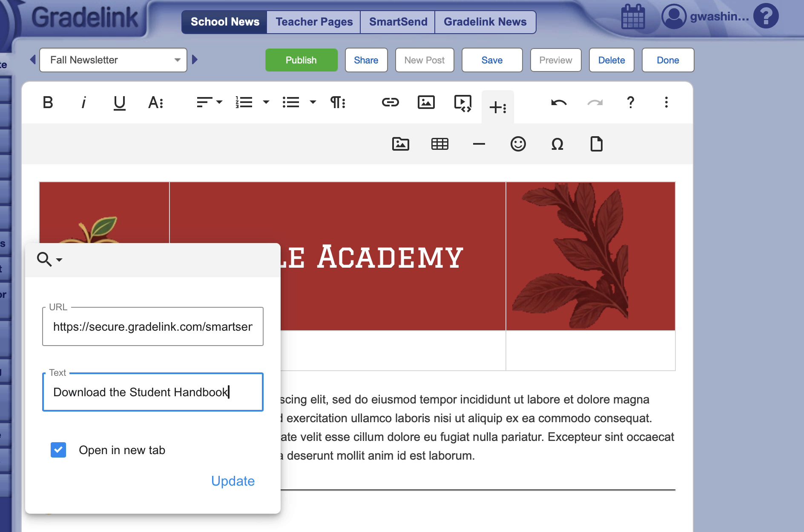The height and width of the screenshot is (532, 804).
Task: Switch to the SmartSend tab
Action: click(x=398, y=22)
